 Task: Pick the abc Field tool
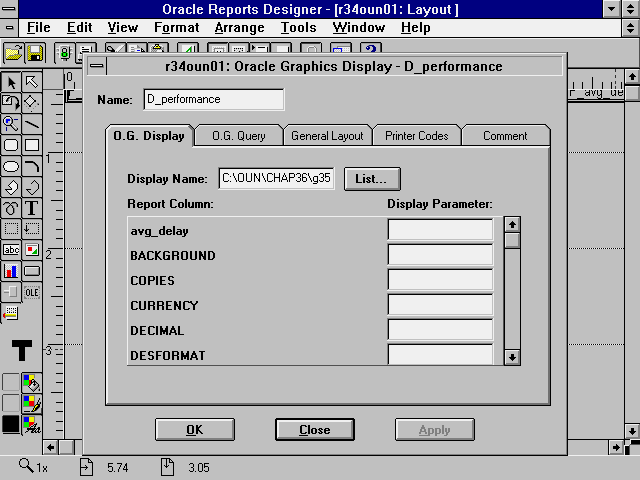coord(11,250)
